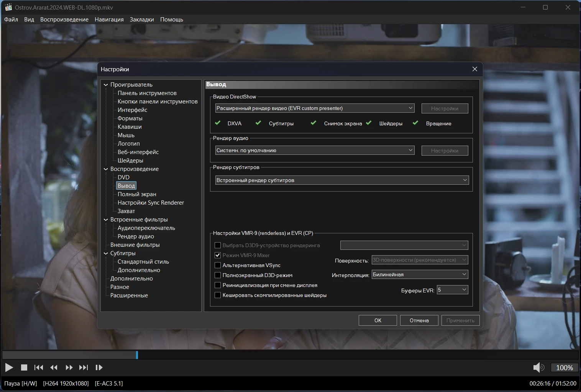Collapse the Встроенные фильтры tree node
The image size is (581, 392).
click(x=106, y=220)
